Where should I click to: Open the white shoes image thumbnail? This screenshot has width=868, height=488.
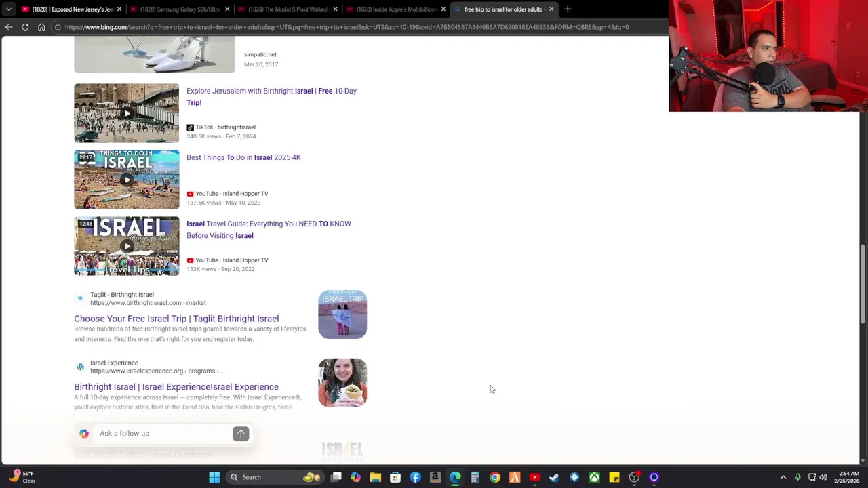(154, 55)
